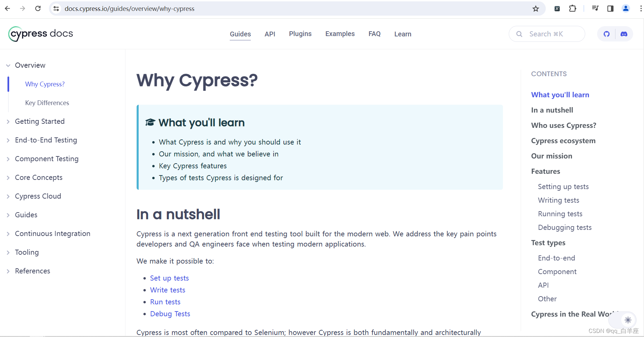Image resolution: width=644 pixels, height=337 pixels.
Task: Expand the References sidebar section
Action: click(8, 271)
